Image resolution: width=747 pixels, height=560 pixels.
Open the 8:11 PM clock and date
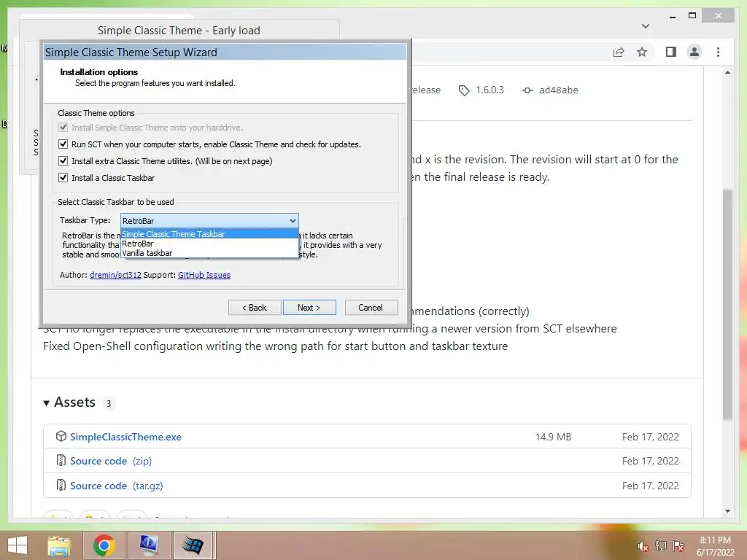click(x=715, y=545)
